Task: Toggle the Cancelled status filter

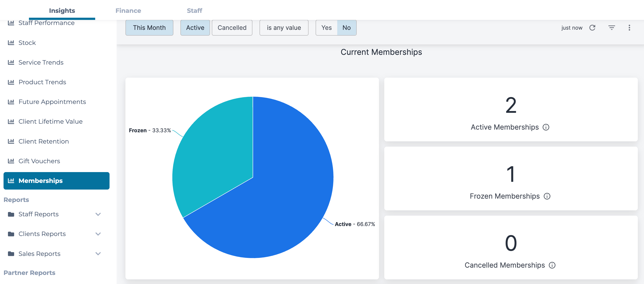Action: 232,28
